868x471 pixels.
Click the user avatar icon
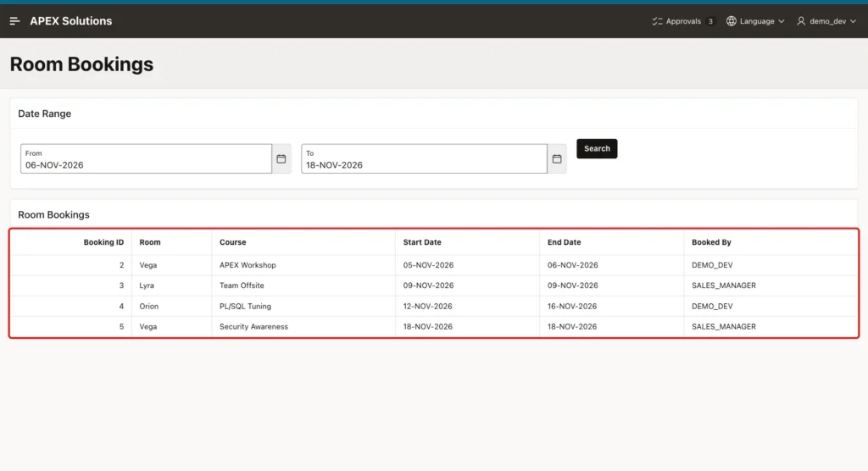801,21
